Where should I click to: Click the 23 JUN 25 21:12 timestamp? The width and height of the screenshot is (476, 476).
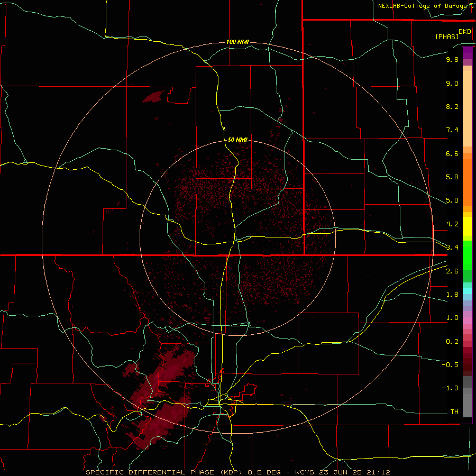pos(354,472)
